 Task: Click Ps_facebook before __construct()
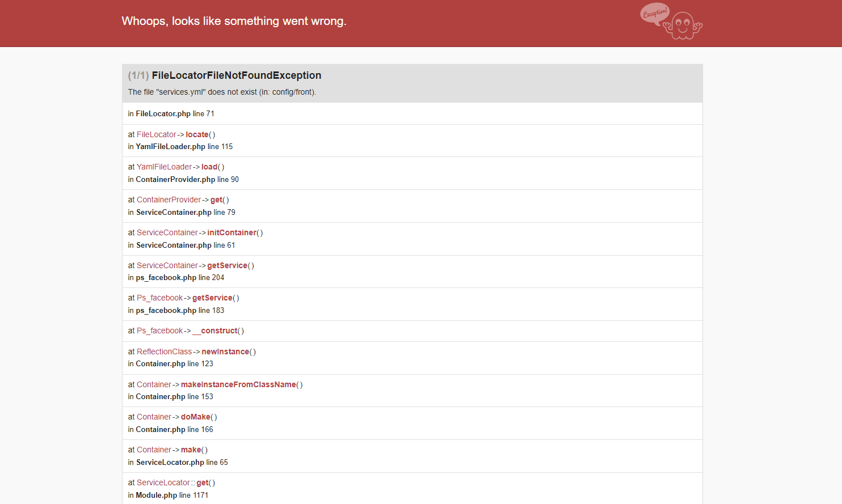(x=159, y=331)
